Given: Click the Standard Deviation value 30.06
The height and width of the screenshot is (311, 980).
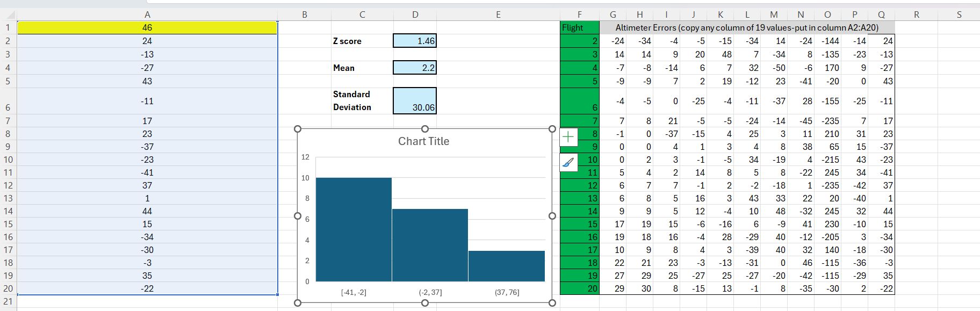Looking at the screenshot, I should click(x=415, y=101).
